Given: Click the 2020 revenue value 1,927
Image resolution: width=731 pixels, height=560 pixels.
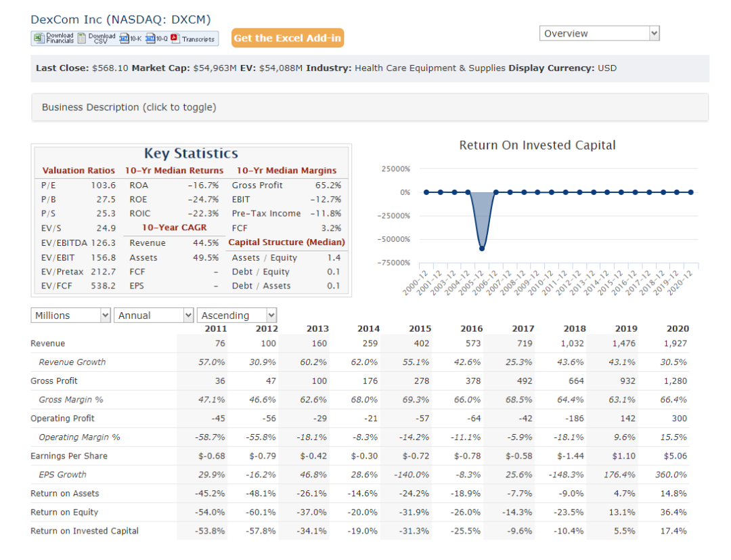Looking at the screenshot, I should click(675, 343).
